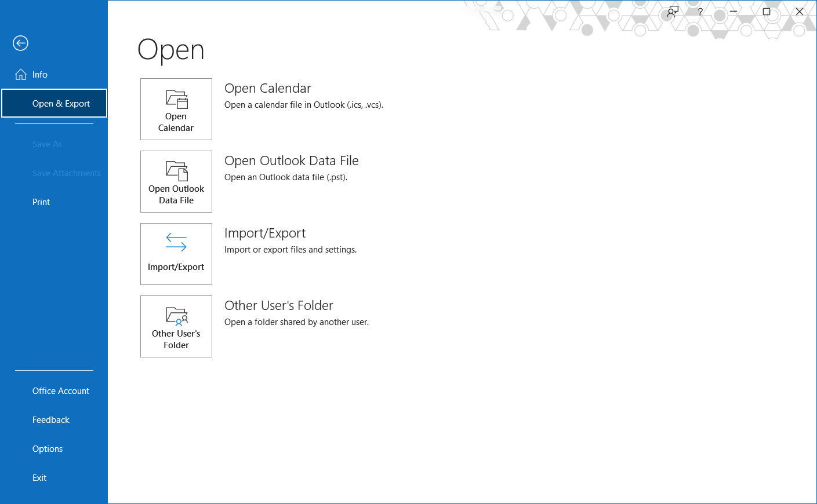The width and height of the screenshot is (817, 504).
Task: Open Outlook Options
Action: (54, 448)
